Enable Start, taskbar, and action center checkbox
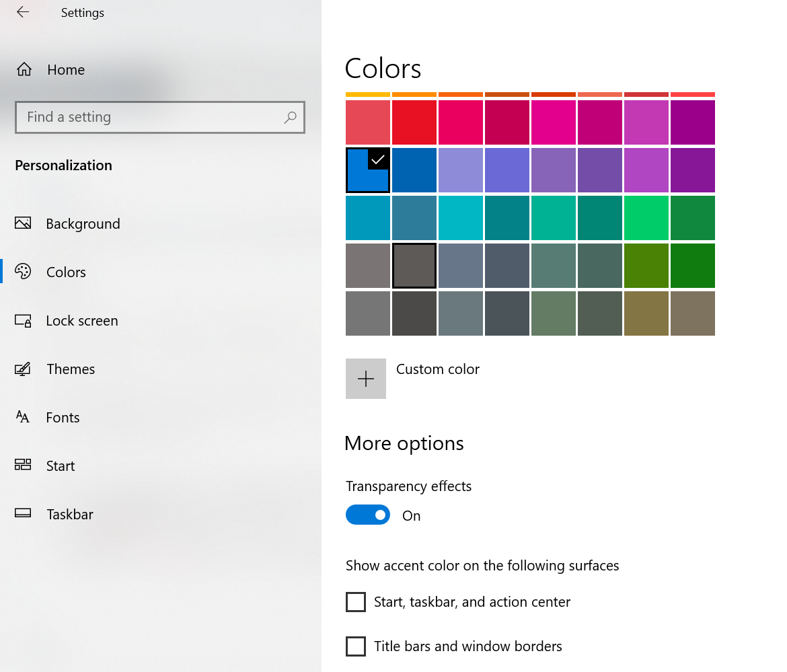 click(x=356, y=602)
